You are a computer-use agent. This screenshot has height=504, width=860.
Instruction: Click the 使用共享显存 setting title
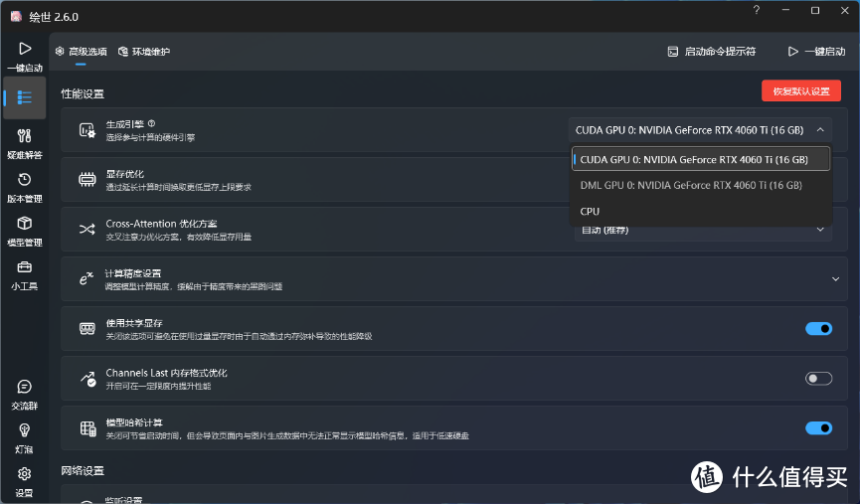click(x=134, y=323)
